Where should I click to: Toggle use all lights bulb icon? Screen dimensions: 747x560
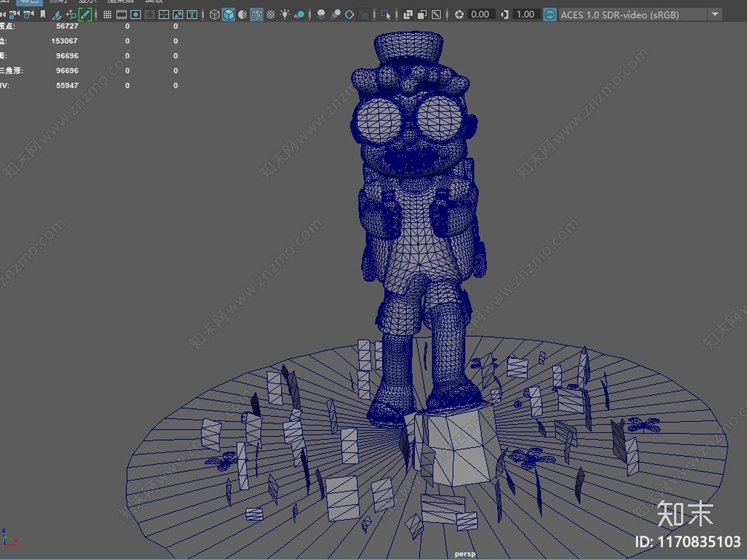pos(285,14)
